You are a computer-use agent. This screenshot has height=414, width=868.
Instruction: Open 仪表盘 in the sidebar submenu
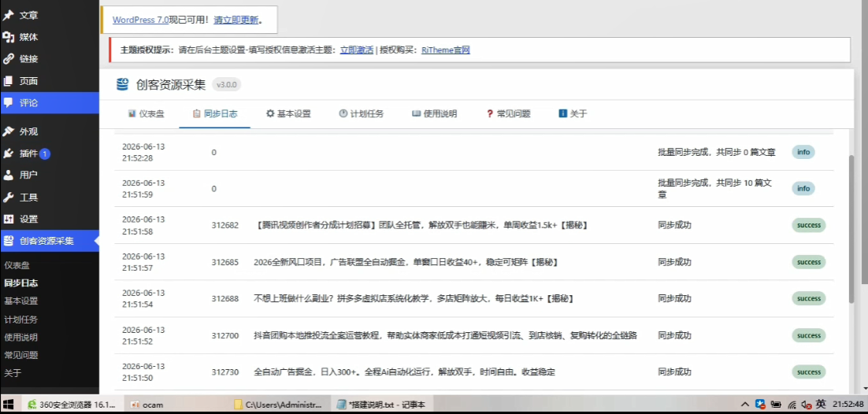(17, 265)
